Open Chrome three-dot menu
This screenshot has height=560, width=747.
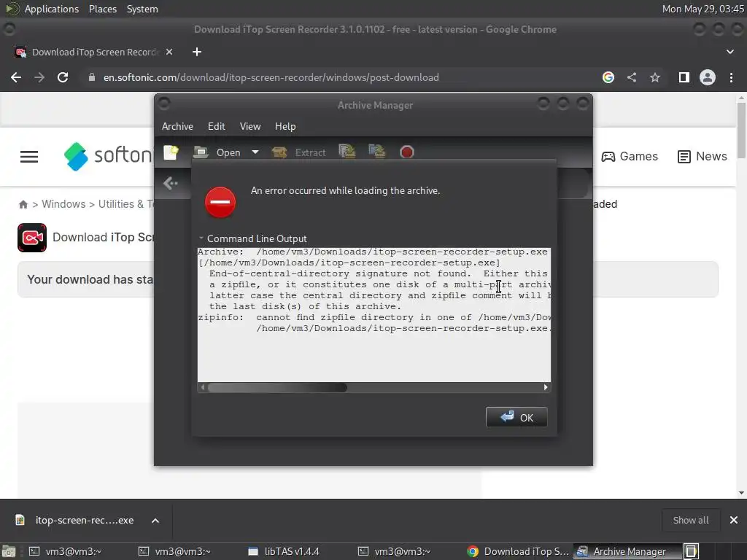coord(731,77)
